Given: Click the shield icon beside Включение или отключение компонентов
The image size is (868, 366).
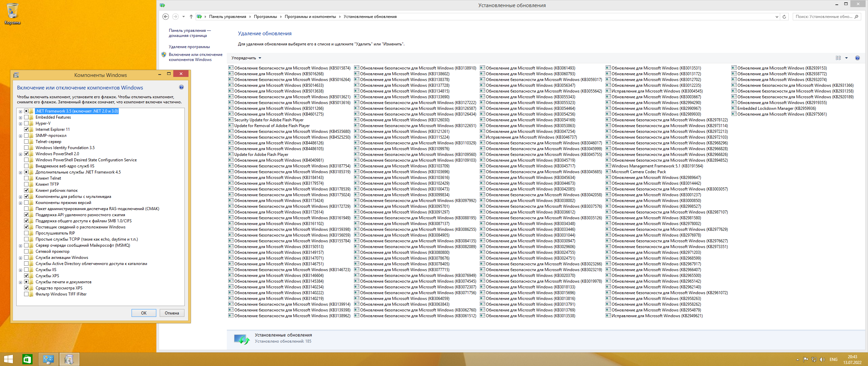Looking at the screenshot, I should 164,55.
